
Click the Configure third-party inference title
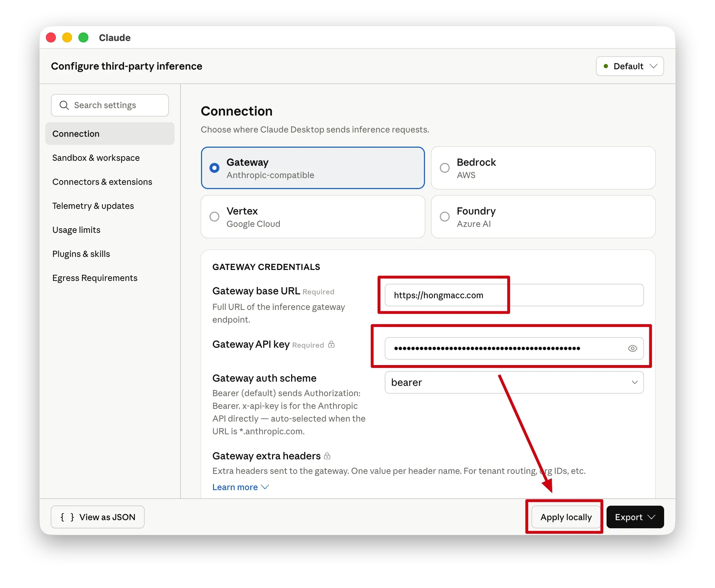pos(126,66)
